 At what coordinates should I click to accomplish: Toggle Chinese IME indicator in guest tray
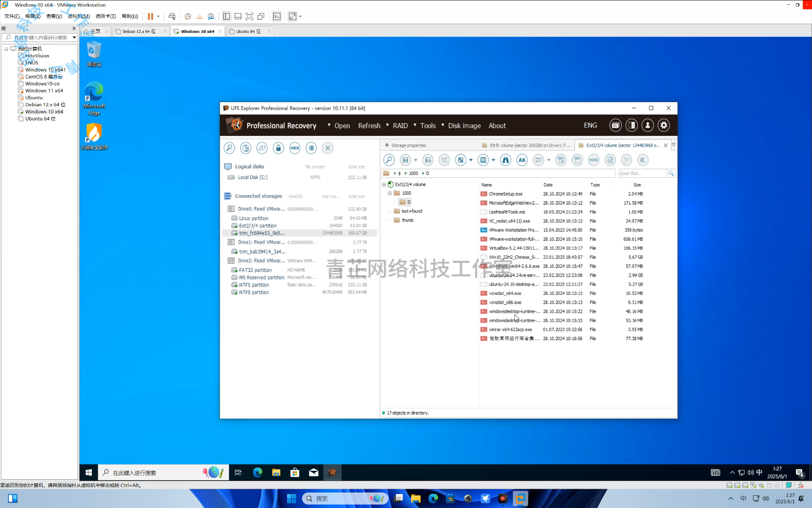click(759, 472)
